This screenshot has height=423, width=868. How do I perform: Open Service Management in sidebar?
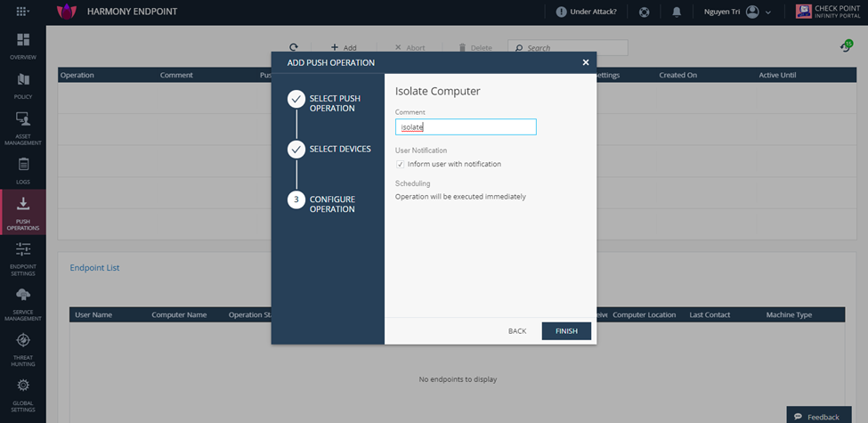[22, 304]
